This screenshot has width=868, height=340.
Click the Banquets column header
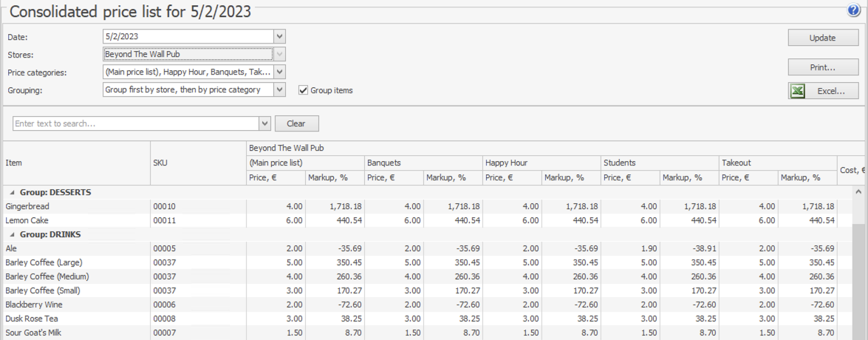pyautogui.click(x=423, y=163)
